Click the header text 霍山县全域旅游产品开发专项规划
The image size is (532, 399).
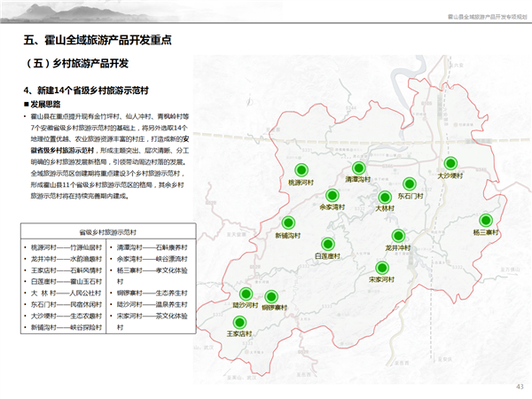coord(487,17)
